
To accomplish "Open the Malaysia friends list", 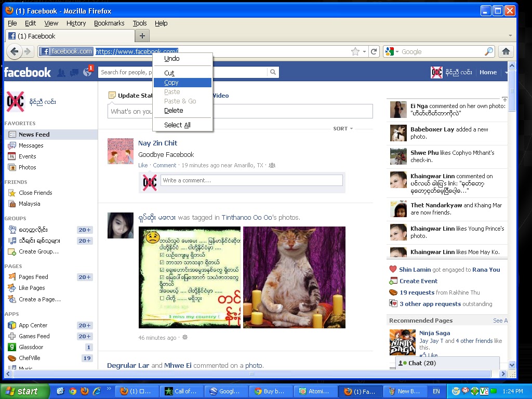I will pyautogui.click(x=29, y=204).
